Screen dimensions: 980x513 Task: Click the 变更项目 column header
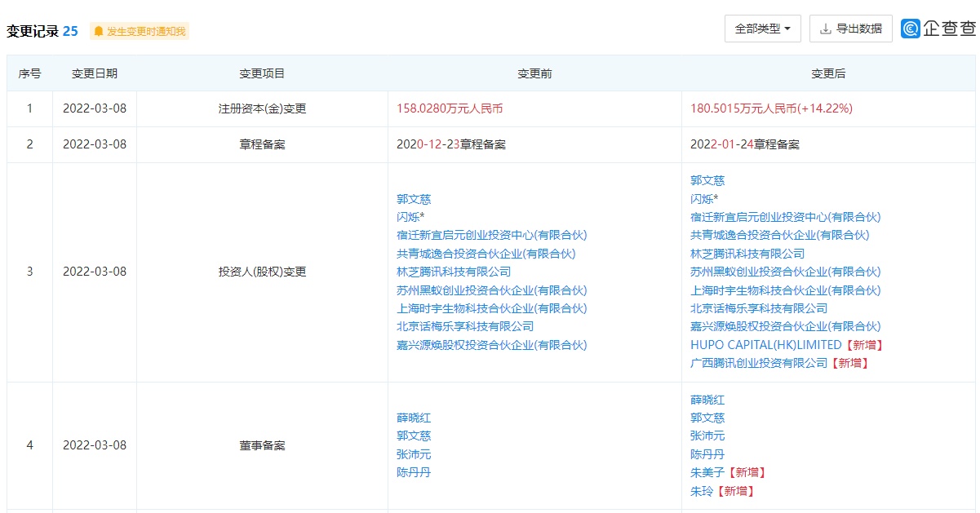[x=262, y=73]
